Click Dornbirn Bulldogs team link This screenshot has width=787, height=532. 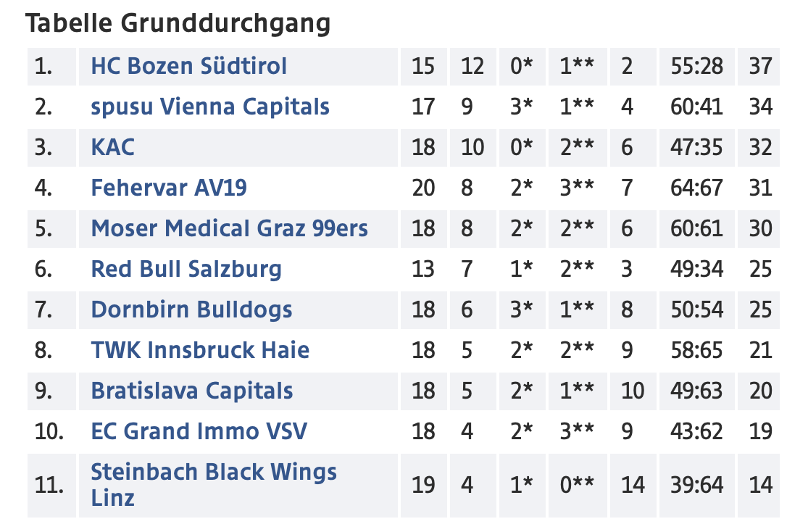tap(191, 310)
